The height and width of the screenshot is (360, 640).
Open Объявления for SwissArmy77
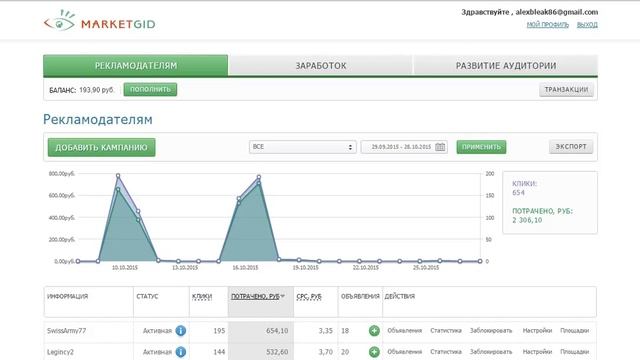404,331
